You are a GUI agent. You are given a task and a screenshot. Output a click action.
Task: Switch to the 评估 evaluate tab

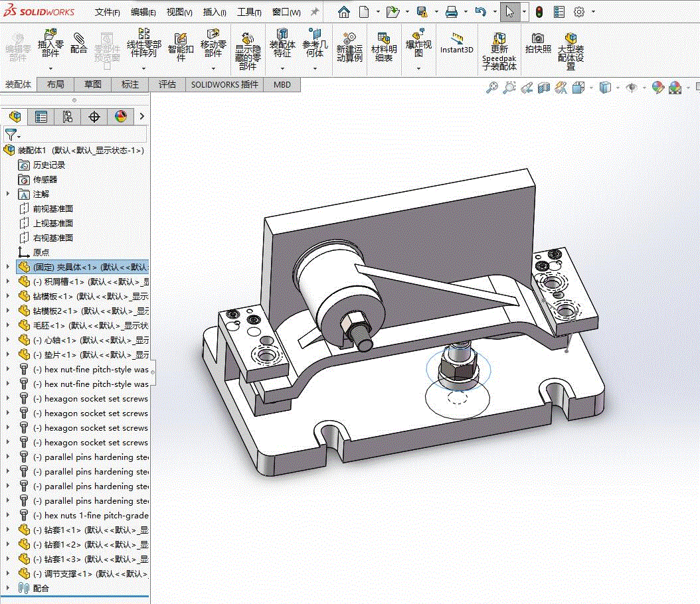tap(167, 84)
